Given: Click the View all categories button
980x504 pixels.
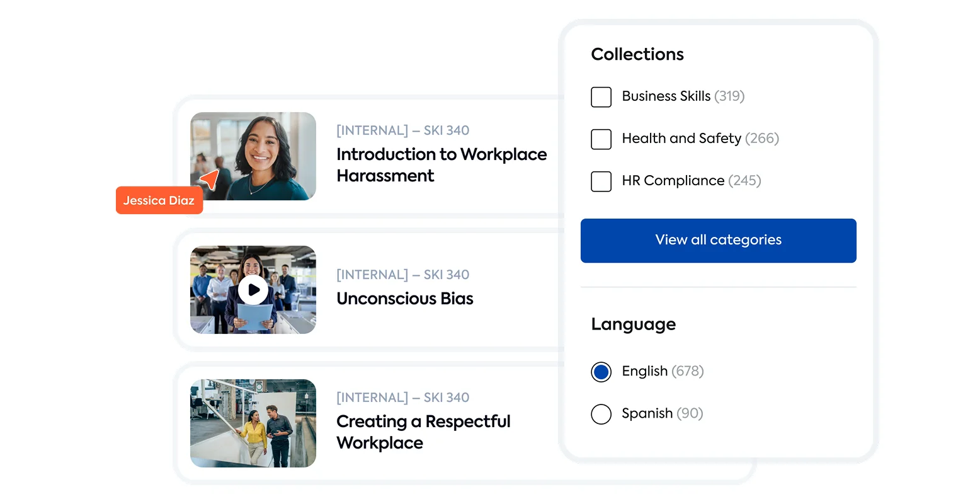Looking at the screenshot, I should pos(718,240).
